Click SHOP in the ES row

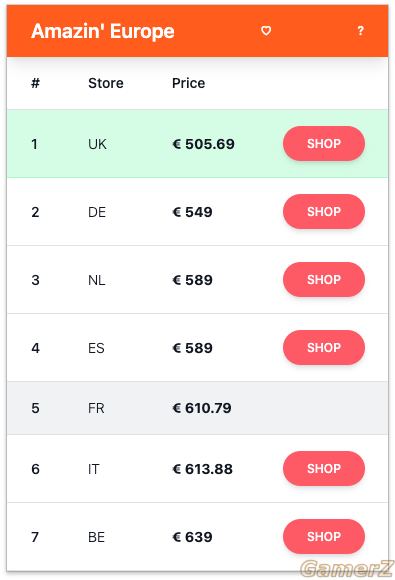tap(324, 348)
